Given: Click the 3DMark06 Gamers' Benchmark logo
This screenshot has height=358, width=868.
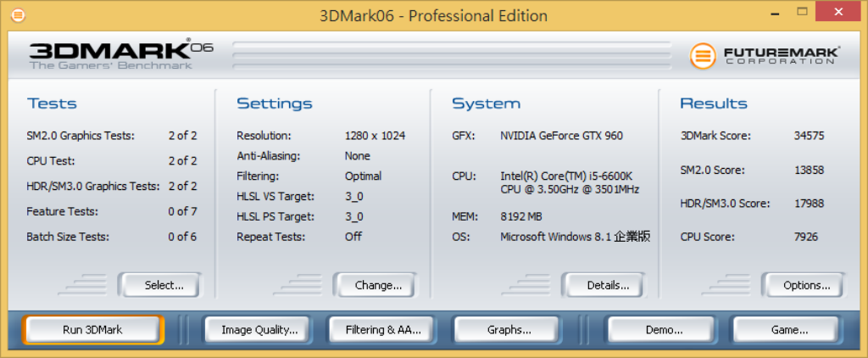Looking at the screenshot, I should 120,53.
